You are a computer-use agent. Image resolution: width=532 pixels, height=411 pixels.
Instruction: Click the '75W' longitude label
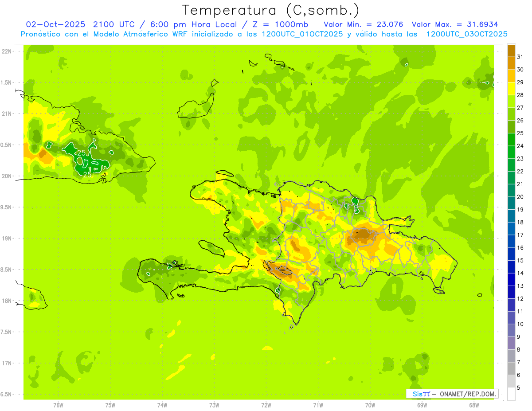(x=110, y=405)
